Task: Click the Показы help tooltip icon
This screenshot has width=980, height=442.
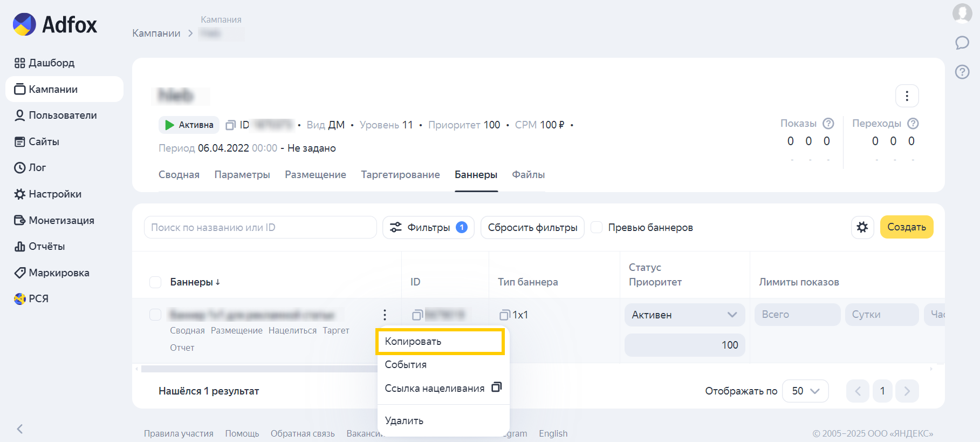Action: [828, 124]
